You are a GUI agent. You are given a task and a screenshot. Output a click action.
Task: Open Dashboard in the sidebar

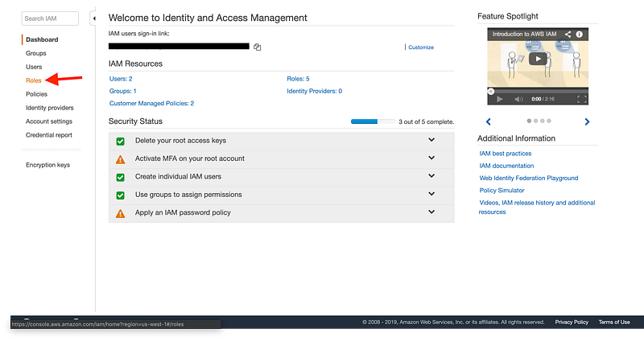tap(42, 39)
